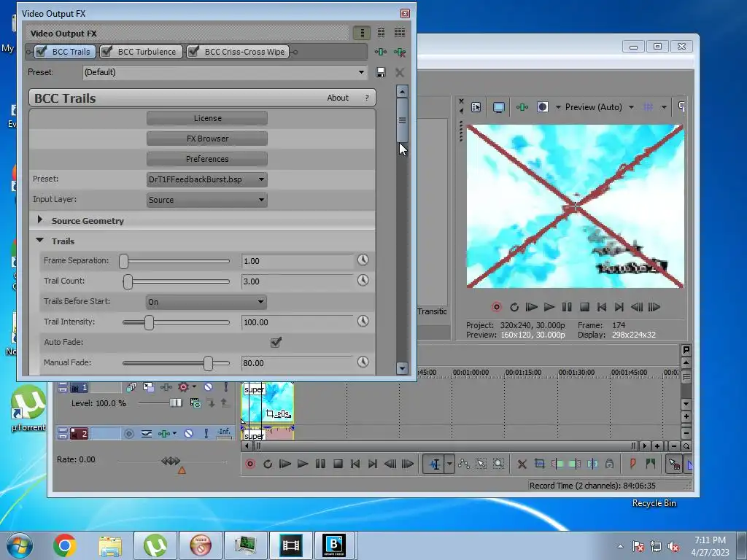Viewport: 747px width, 560px height.
Task: Click the Manual Fade slider
Action: pyautogui.click(x=177, y=363)
